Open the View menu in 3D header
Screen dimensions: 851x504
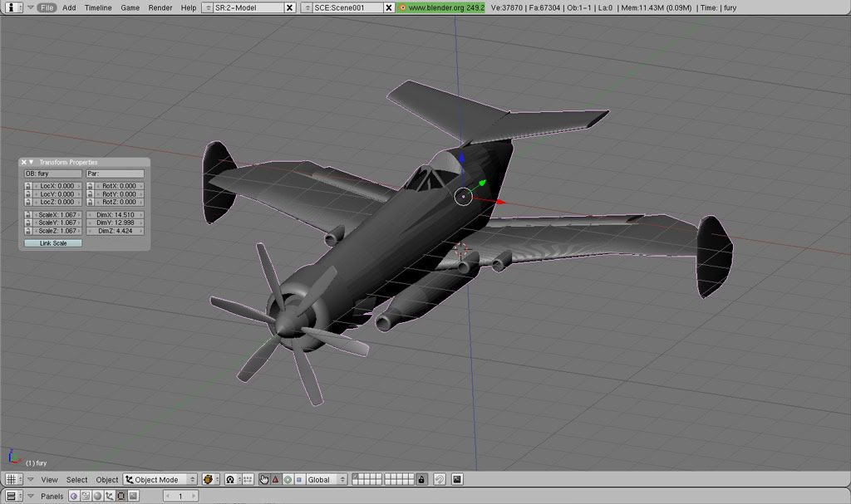(49, 480)
